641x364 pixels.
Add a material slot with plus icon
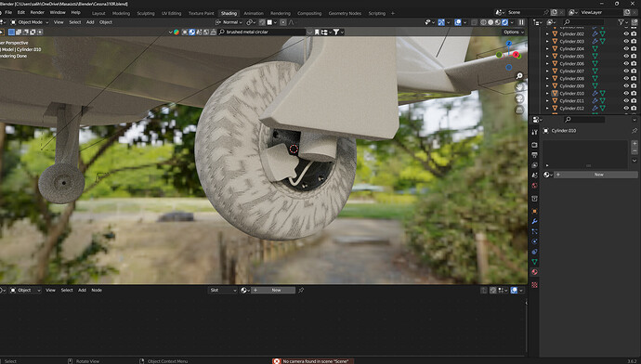(x=634, y=143)
